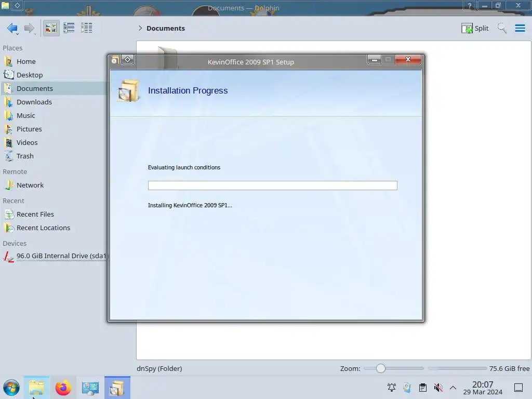Open Dolphin's hamburger menu

pos(520,28)
